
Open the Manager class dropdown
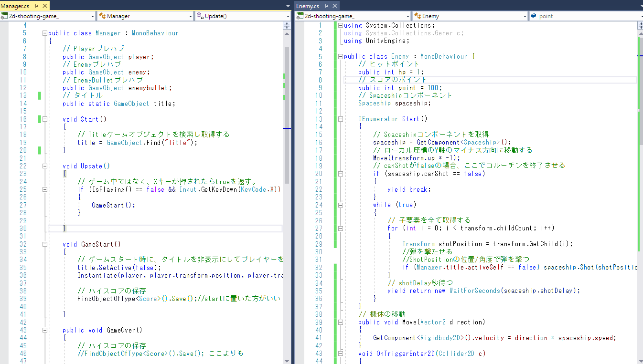[x=145, y=16]
